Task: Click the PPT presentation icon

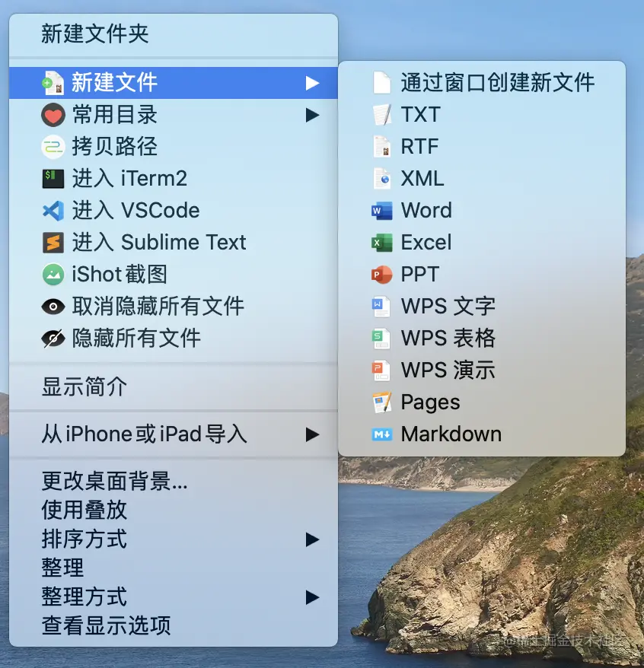Action: [x=381, y=275]
